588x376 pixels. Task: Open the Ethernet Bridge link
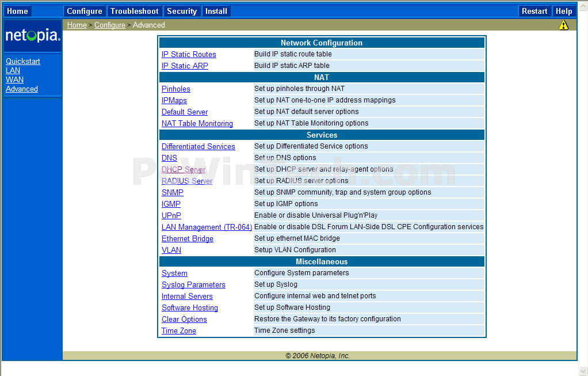click(188, 238)
